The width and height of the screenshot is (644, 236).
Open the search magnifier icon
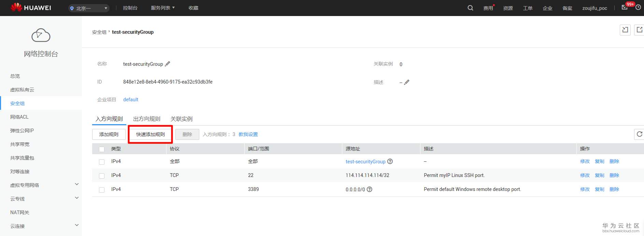[x=470, y=8]
